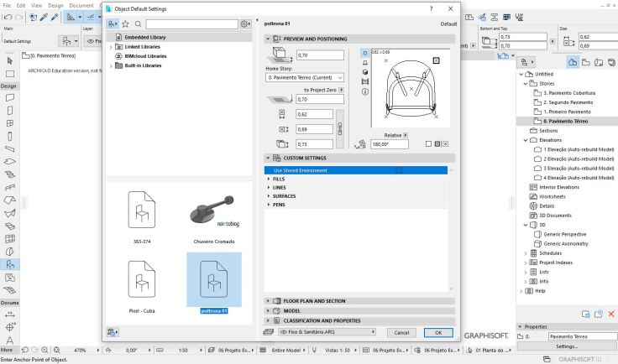Select the Object tool chair icon in the toolbox

pos(10,264)
